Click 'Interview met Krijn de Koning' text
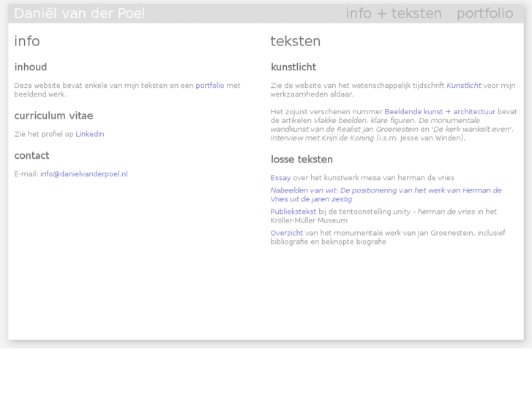The image size is (532, 399). (322, 138)
